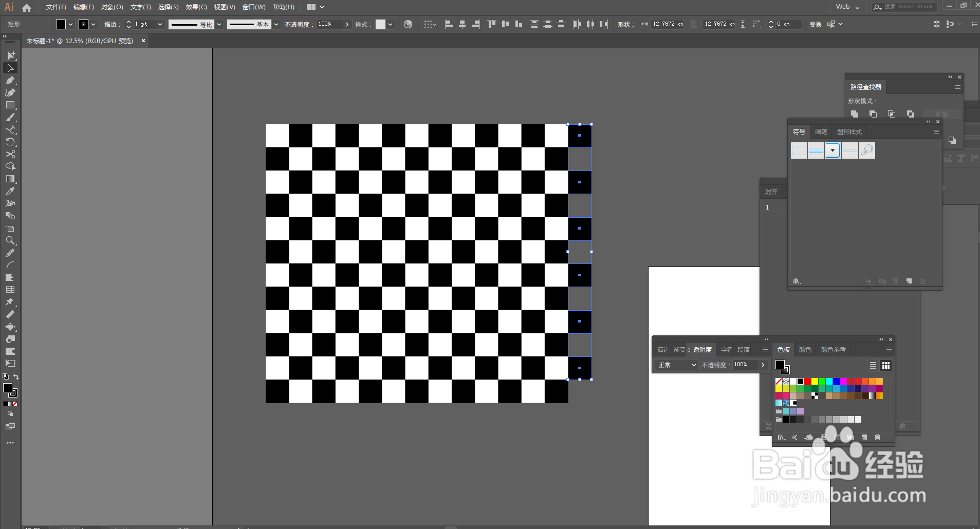Click the shape width 12.7672 cm field
The image size is (980, 529).
click(667, 24)
